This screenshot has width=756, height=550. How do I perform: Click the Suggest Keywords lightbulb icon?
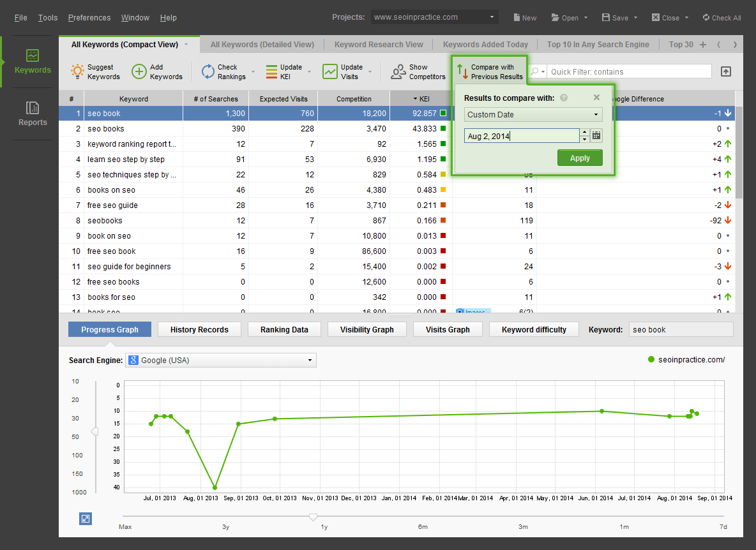click(77, 71)
